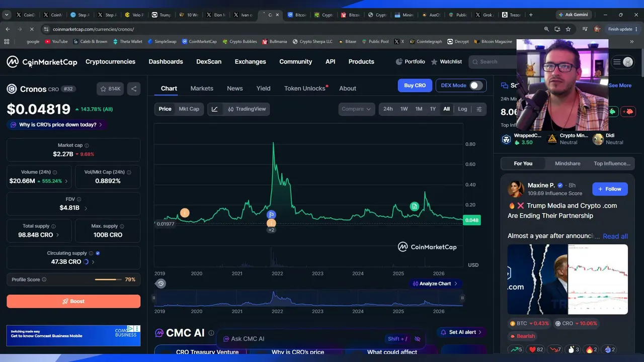644x362 pixels.
Task: Open chart settings sliders icon
Action: (x=479, y=109)
